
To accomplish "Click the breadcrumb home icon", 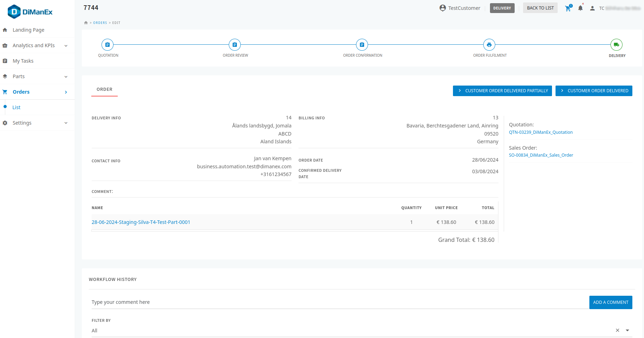I will pos(86,23).
